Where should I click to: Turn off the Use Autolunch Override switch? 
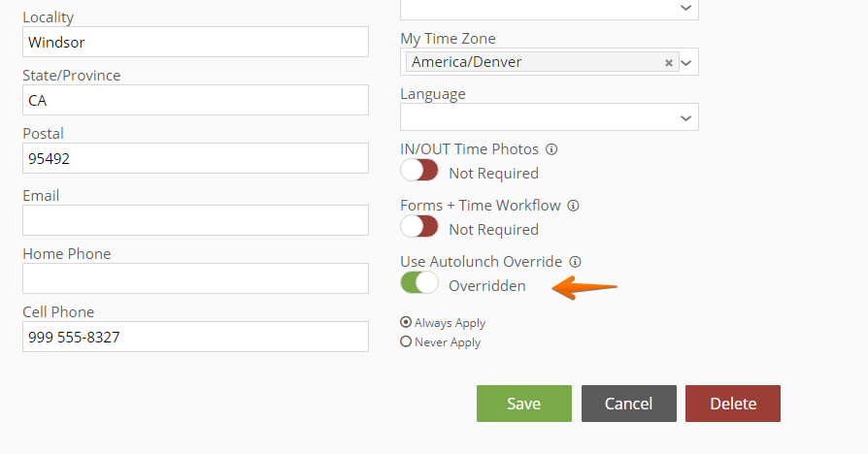coord(419,283)
